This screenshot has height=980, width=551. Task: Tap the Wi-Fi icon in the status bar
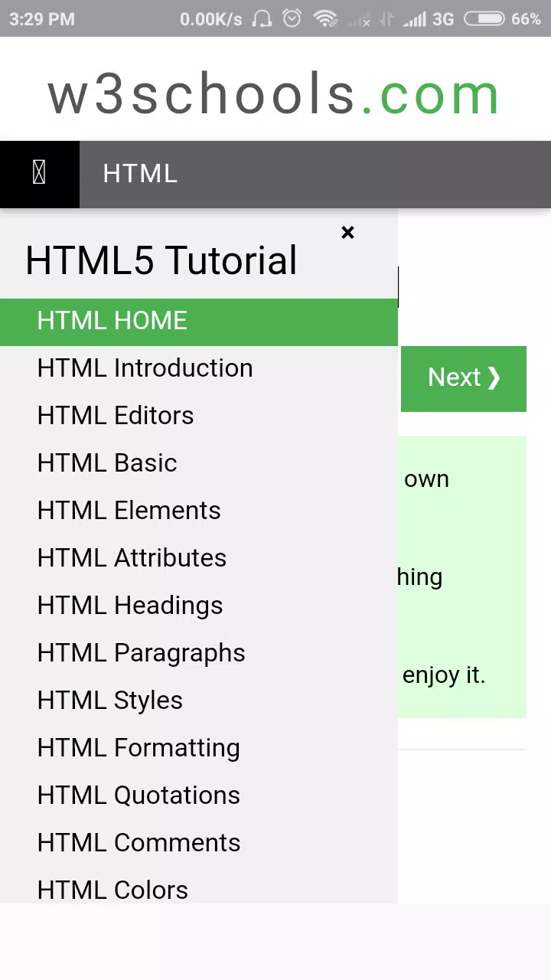pyautogui.click(x=326, y=18)
